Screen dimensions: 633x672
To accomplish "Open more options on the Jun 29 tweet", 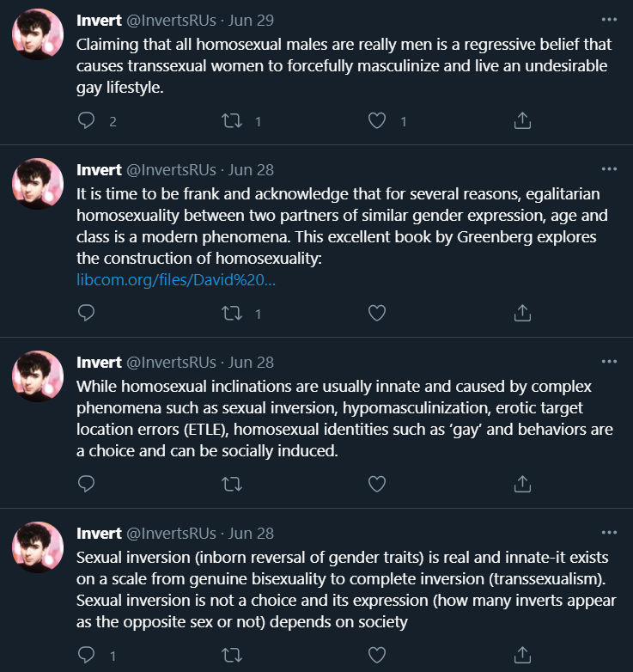I will click(x=609, y=20).
